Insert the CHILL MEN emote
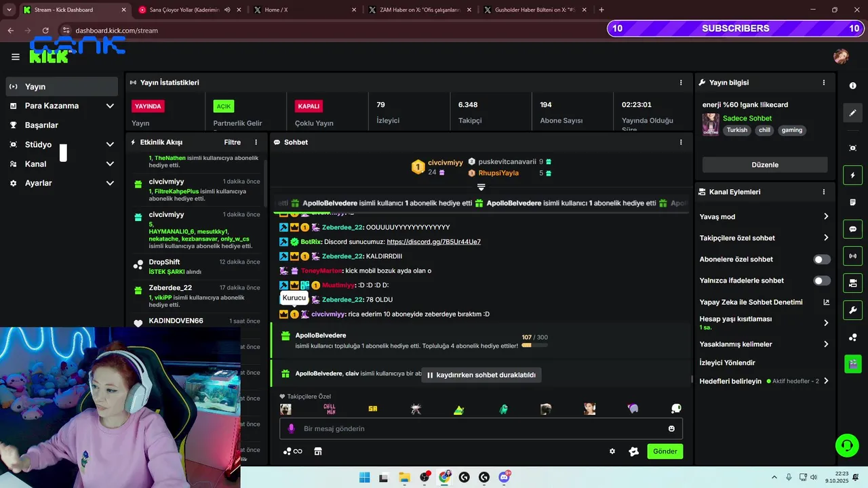 (x=330, y=409)
